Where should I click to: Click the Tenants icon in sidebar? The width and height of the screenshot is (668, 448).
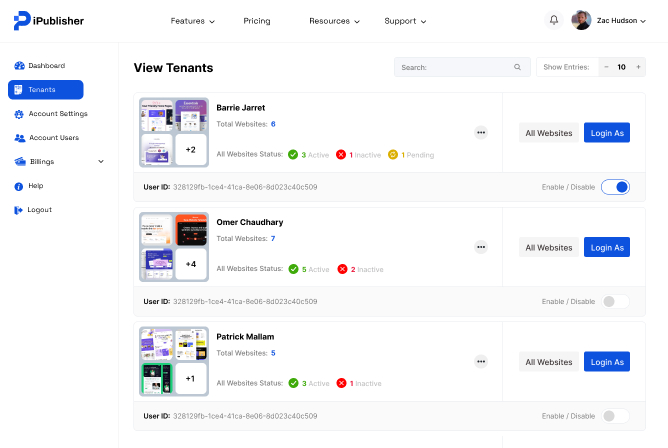click(x=18, y=89)
